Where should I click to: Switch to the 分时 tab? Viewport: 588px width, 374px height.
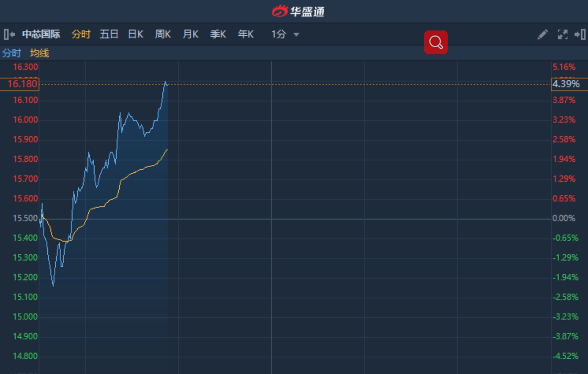81,35
